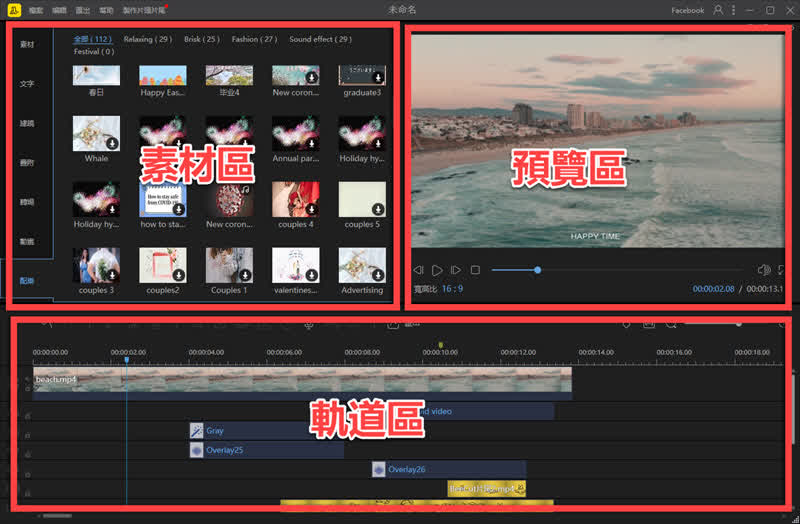Play the preview video
This screenshot has width=800, height=524.
[437, 270]
